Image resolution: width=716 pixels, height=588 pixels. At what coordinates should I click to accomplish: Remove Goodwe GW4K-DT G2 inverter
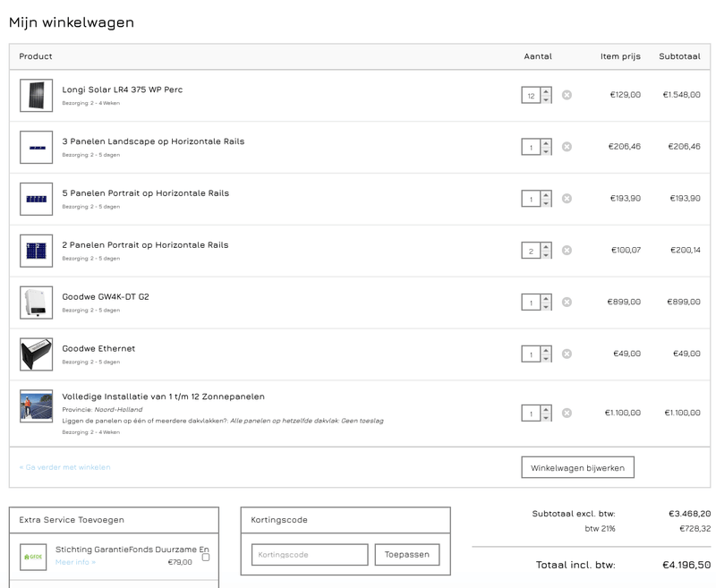click(567, 303)
